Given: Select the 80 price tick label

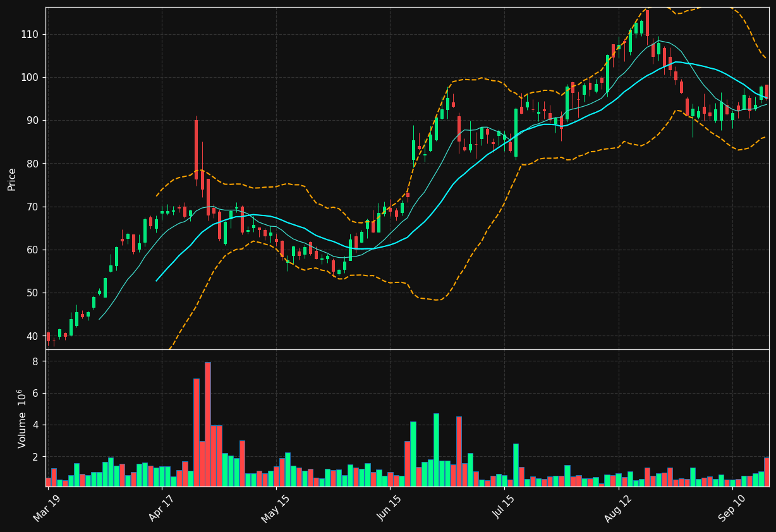Looking at the screenshot, I should tap(33, 164).
